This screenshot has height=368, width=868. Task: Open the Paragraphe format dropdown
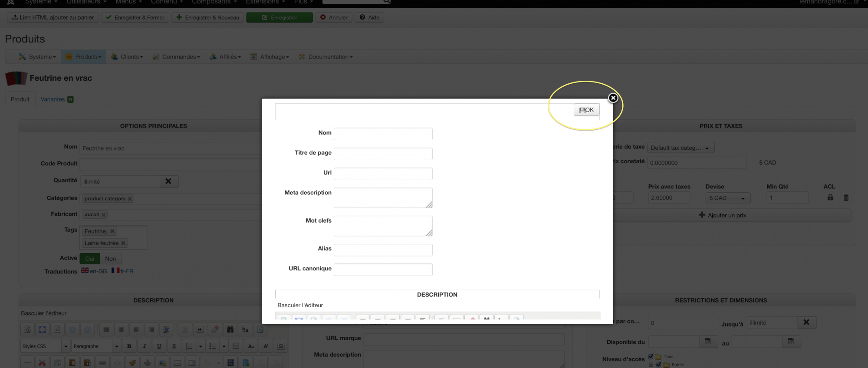(x=96, y=346)
